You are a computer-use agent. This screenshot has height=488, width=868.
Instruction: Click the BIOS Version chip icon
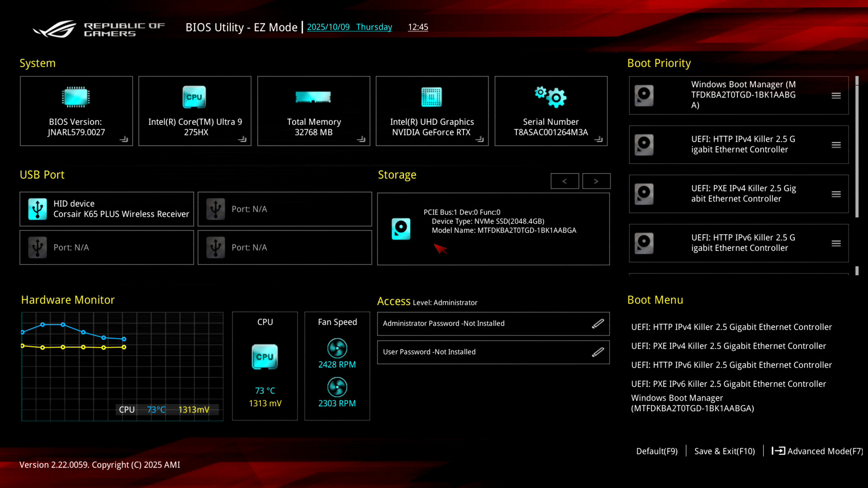pos(76,97)
